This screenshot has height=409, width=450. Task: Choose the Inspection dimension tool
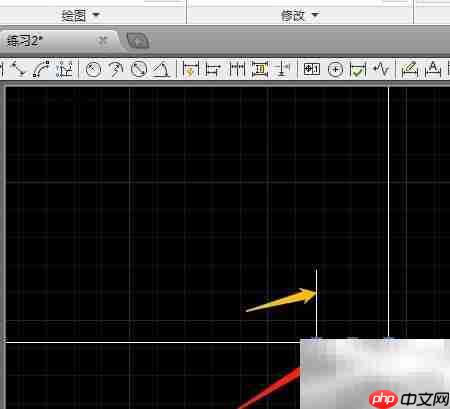[358, 70]
